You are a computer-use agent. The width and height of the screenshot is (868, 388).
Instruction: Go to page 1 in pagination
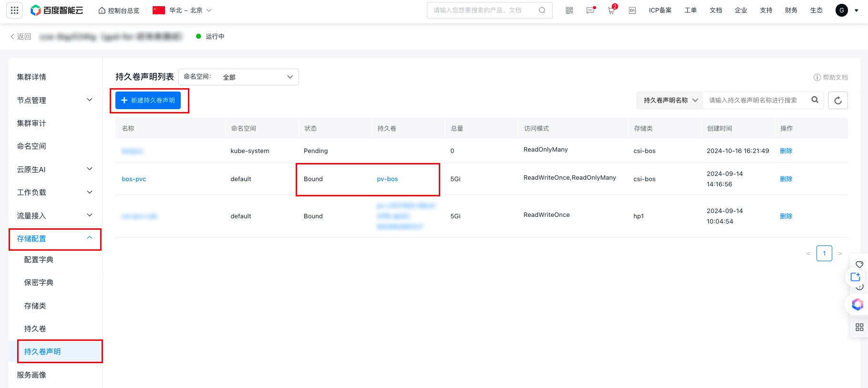tap(824, 254)
